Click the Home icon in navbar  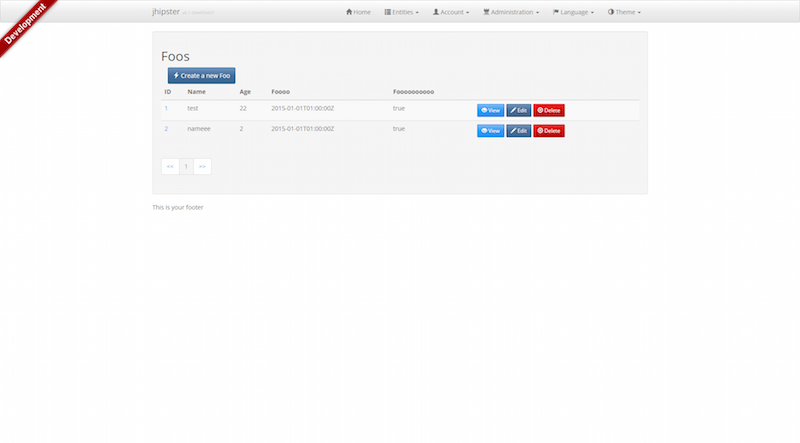click(349, 12)
